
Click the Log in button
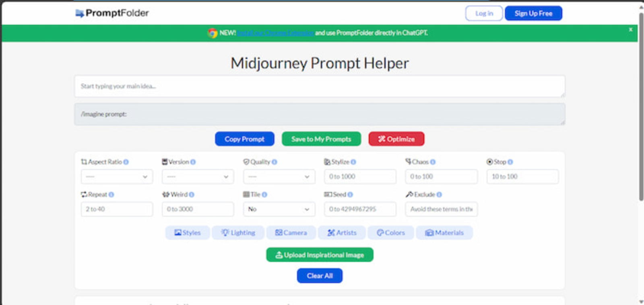[x=484, y=13]
